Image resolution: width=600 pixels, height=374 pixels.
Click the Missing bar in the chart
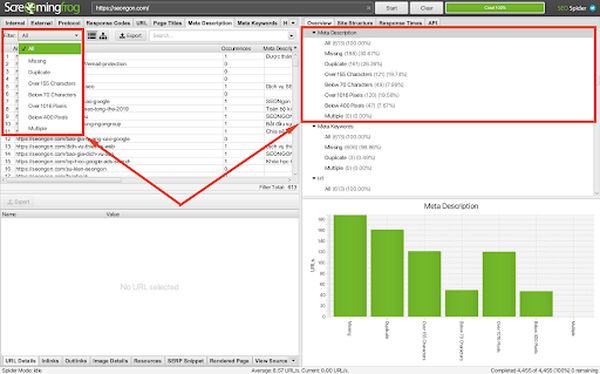350,266
